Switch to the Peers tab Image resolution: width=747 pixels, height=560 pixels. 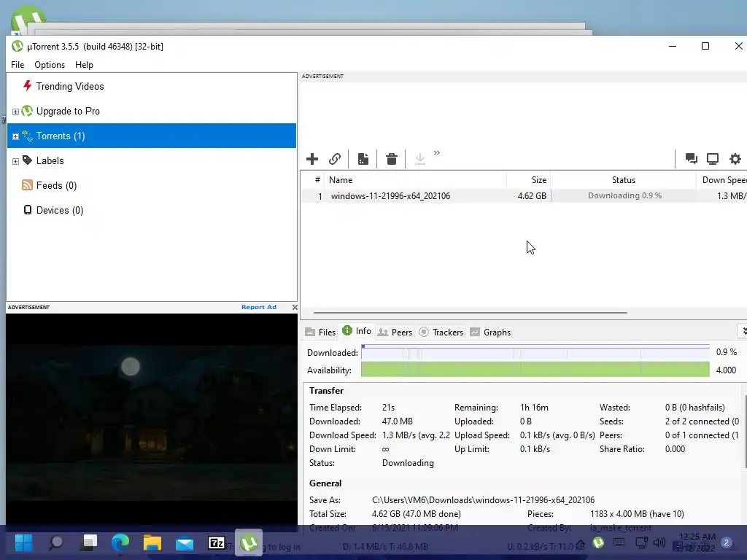click(395, 332)
